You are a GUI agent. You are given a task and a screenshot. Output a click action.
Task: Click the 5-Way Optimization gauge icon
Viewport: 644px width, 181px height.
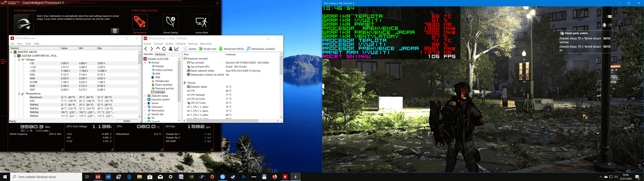24,24
